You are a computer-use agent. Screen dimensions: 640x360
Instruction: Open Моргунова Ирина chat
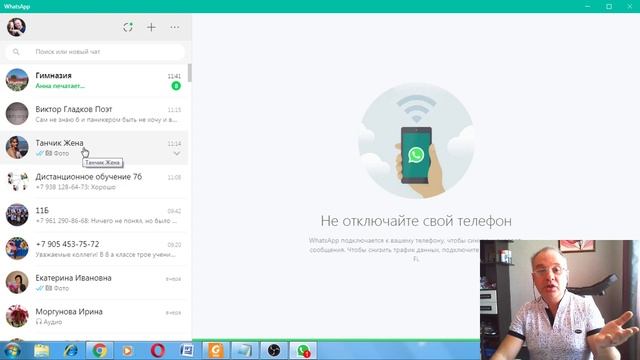94,316
